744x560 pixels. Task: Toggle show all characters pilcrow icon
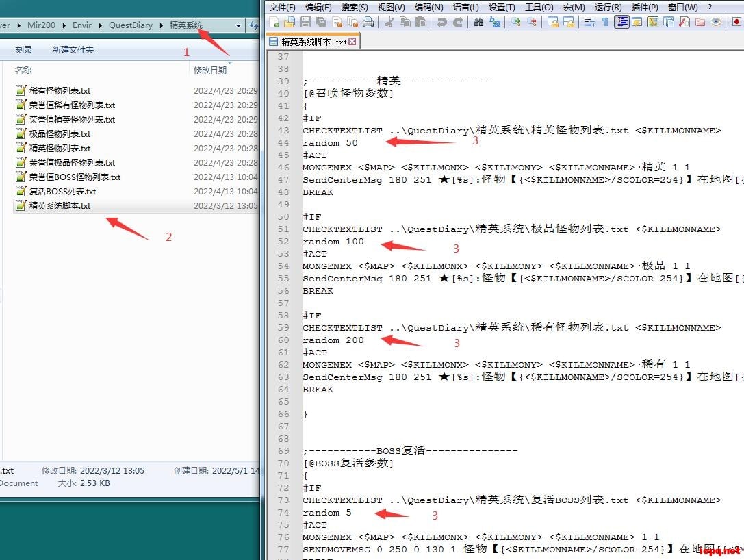pyautogui.click(x=604, y=22)
